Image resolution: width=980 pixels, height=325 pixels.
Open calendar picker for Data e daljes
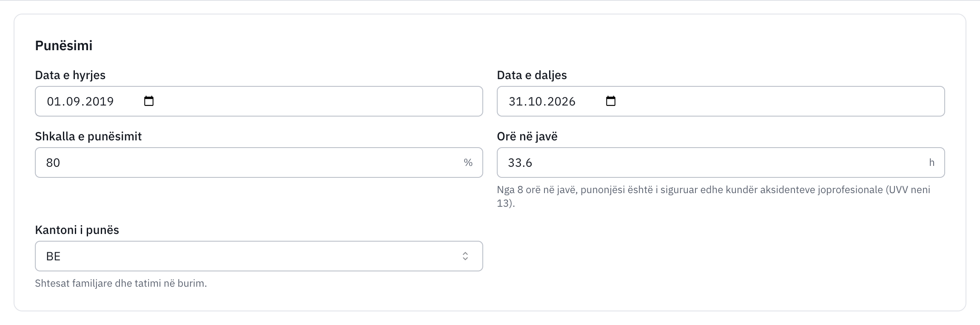(611, 101)
